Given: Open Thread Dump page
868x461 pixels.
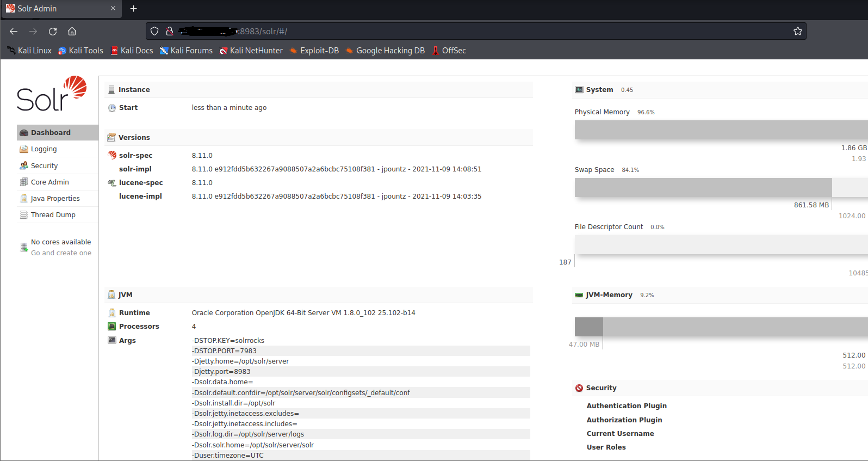Looking at the screenshot, I should tap(58, 214).
